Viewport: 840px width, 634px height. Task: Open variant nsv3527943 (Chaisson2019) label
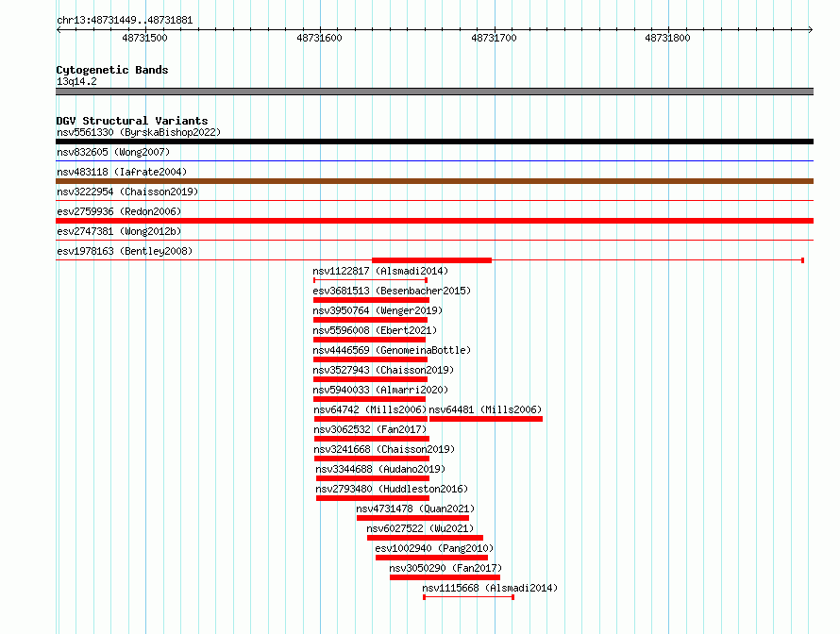[383, 370]
